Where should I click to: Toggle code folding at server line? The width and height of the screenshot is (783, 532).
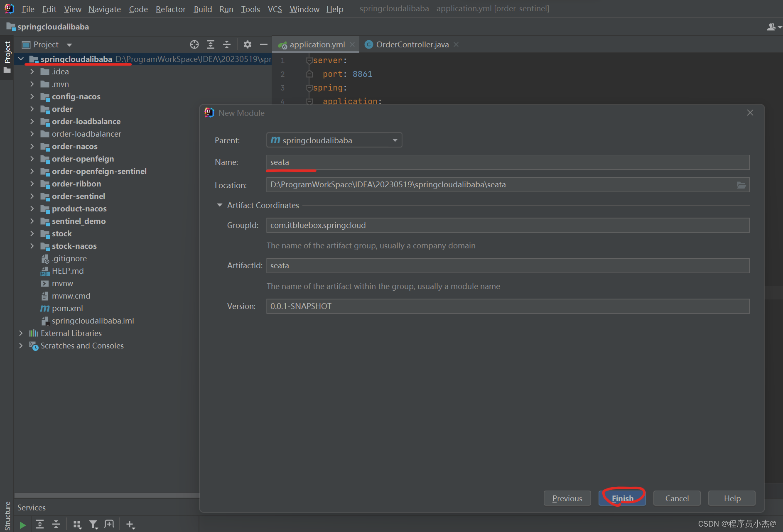[309, 61]
